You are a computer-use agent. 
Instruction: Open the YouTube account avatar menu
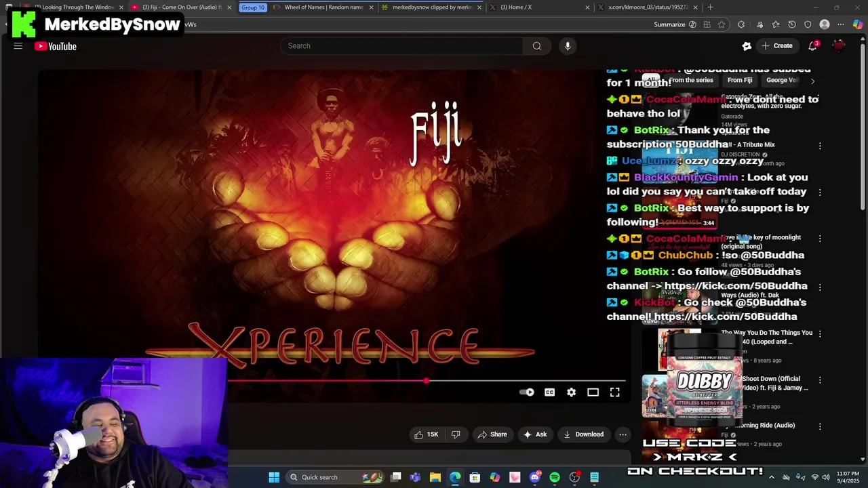pos(839,46)
